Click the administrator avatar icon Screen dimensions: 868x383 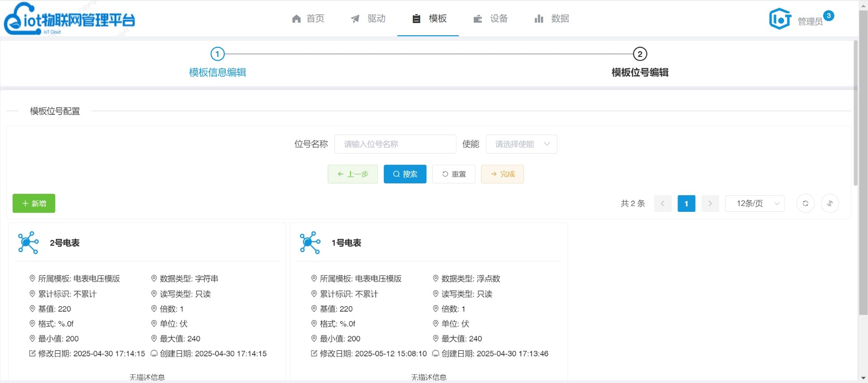(780, 19)
